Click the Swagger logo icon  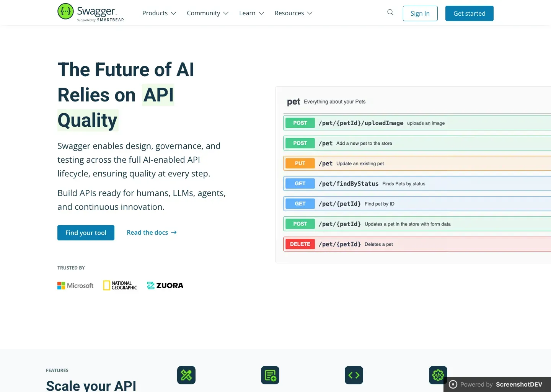tap(65, 11)
